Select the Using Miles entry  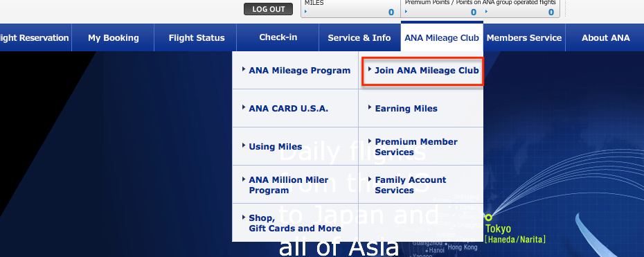click(275, 147)
